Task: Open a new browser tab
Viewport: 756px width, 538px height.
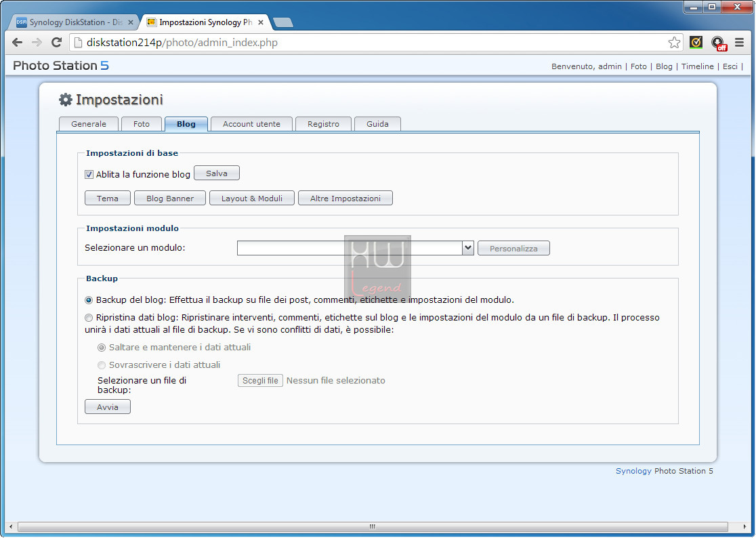Action: pos(282,22)
